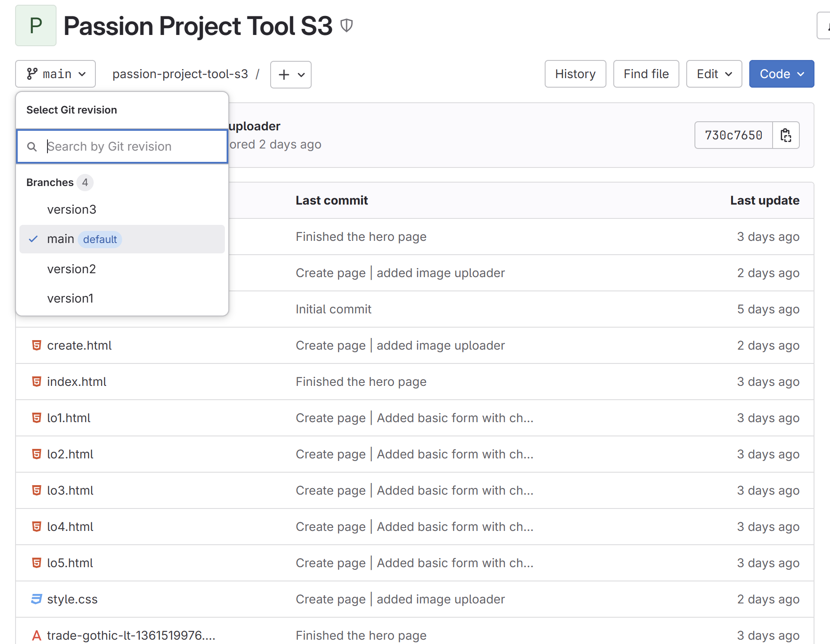The width and height of the screenshot is (830, 644).
Task: Open commit hash 730c7650 link
Action: 733,135
